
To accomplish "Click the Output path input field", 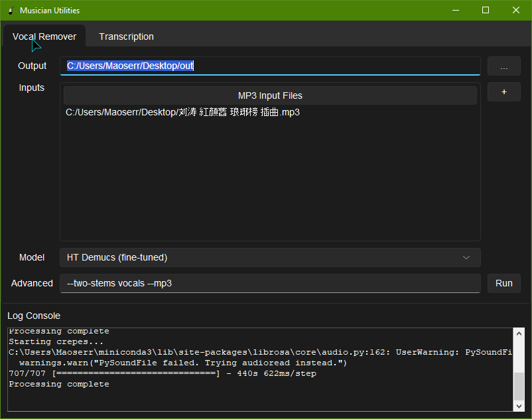I will [270, 66].
